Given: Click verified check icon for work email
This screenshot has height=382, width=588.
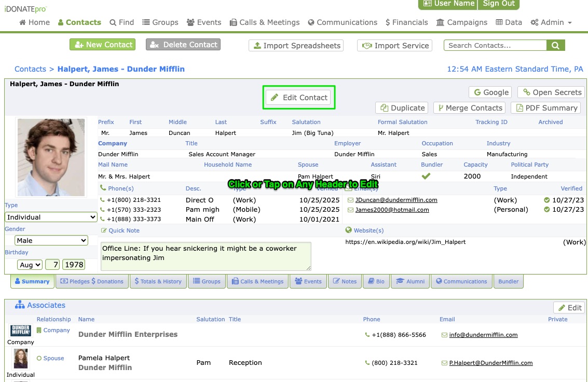Looking at the screenshot, I should 547,200.
